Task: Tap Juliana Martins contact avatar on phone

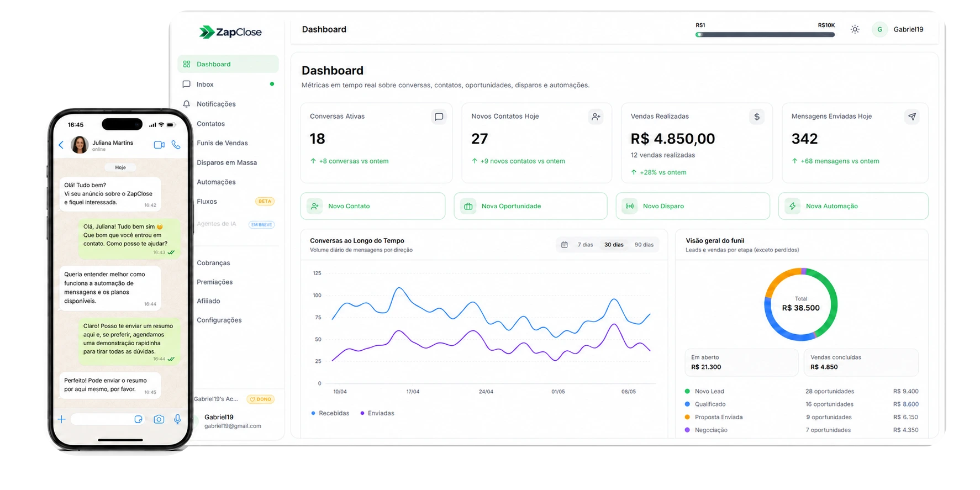Action: [80, 145]
